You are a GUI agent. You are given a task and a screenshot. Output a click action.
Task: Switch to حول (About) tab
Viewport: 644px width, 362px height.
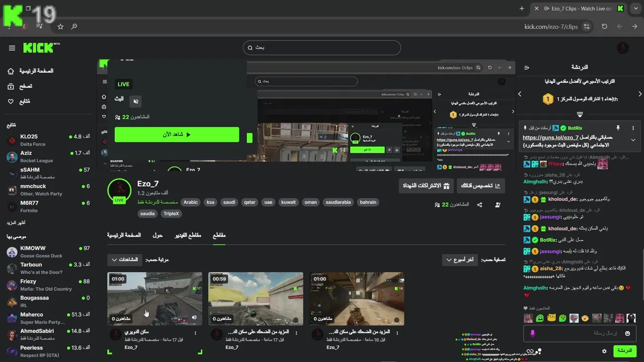coord(157,235)
